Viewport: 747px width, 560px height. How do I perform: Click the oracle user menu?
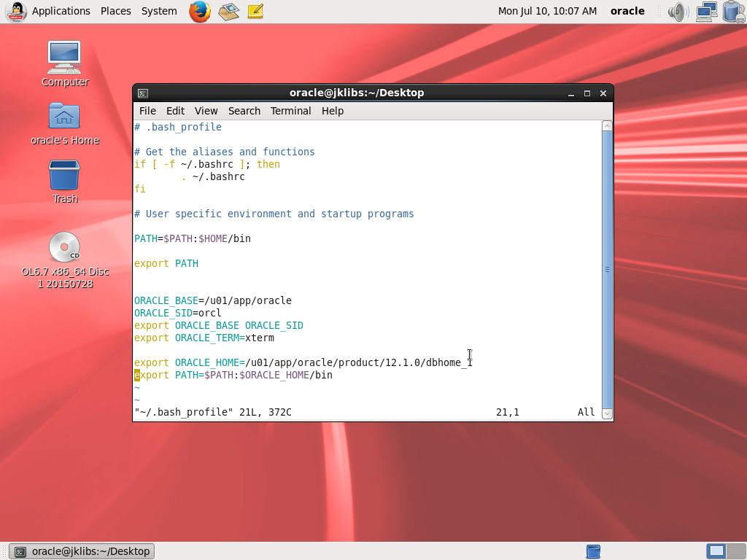(x=627, y=11)
